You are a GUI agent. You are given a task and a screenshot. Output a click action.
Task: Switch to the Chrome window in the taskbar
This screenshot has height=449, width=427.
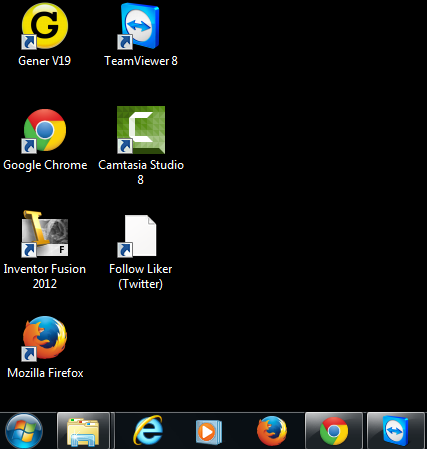point(334,431)
